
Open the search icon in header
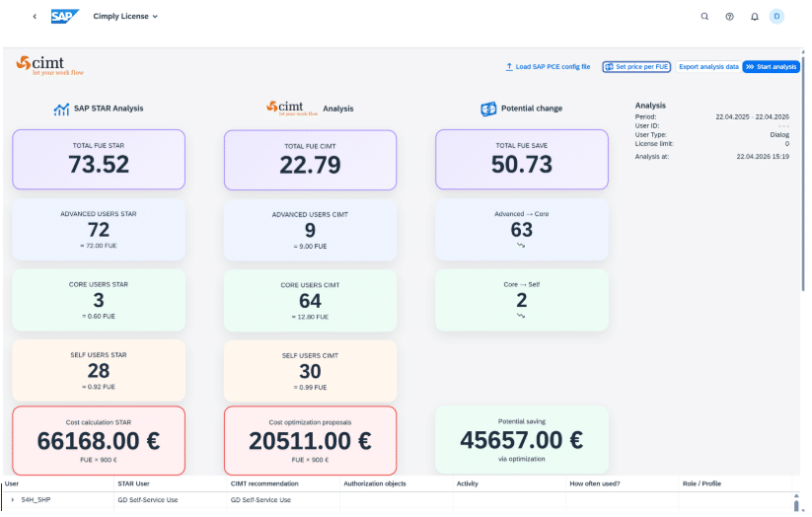click(x=704, y=17)
